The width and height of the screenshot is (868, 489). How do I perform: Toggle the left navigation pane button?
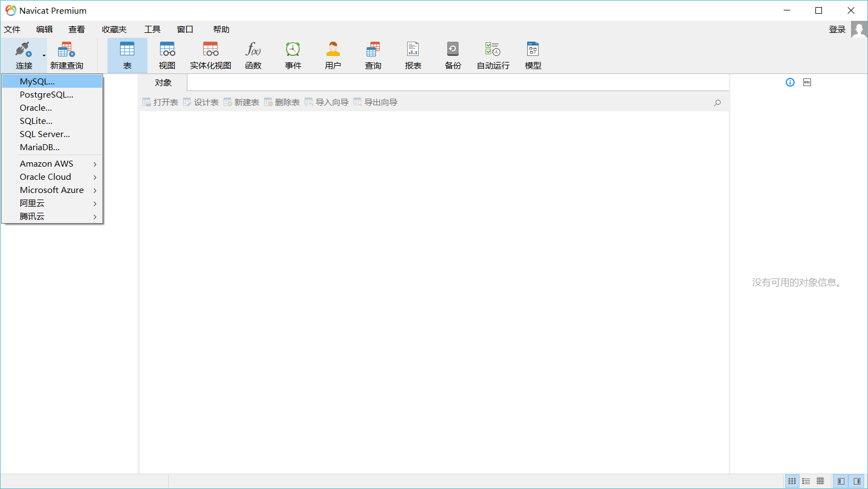(x=841, y=481)
